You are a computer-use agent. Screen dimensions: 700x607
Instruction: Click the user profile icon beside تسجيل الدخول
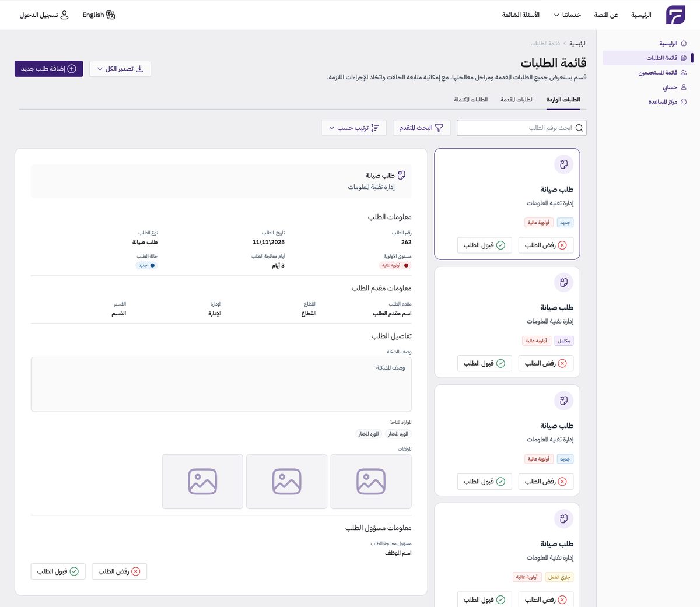[64, 15]
